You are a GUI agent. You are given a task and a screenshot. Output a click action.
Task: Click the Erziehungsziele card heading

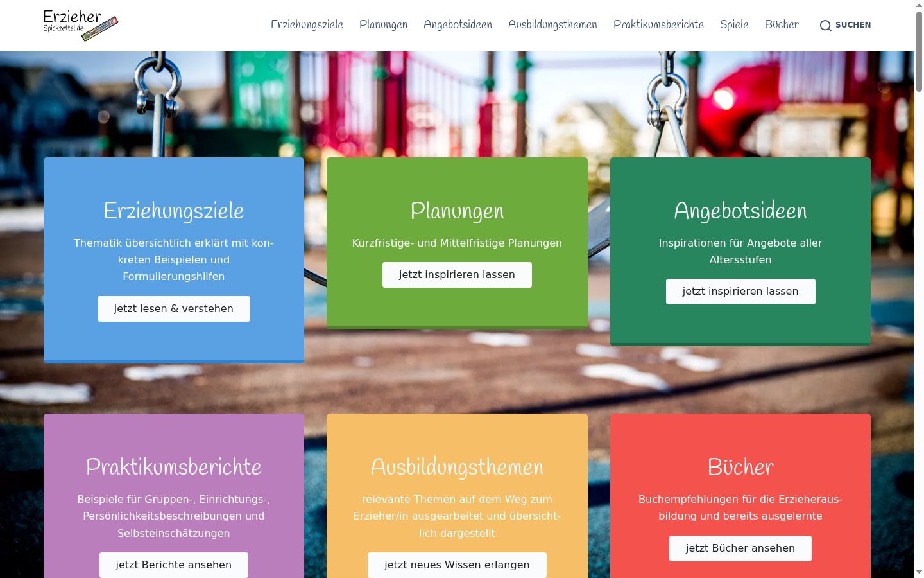tap(174, 211)
